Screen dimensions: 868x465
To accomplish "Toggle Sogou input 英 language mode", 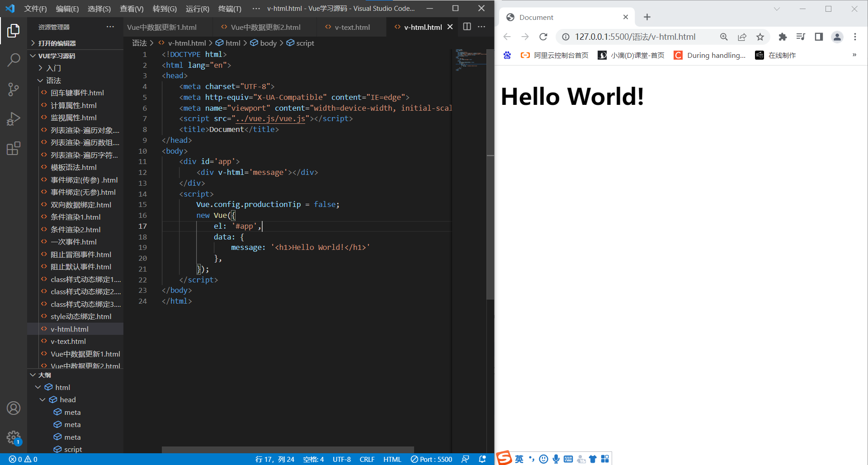I will pos(519,459).
